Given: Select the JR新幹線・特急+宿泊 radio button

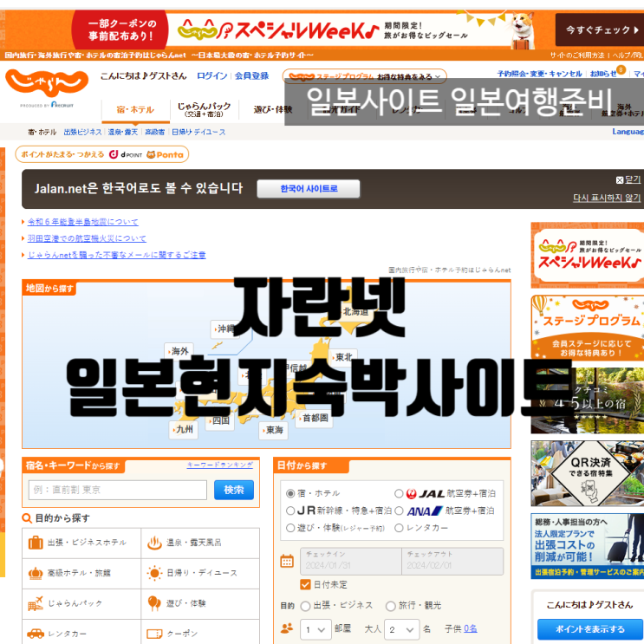Looking at the screenshot, I should click(x=290, y=511).
